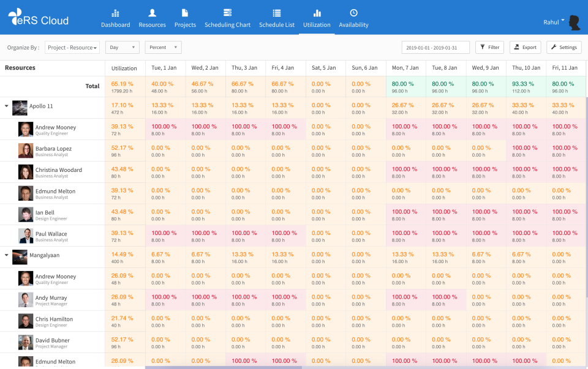Viewport: 588px width, 369px height.
Task: Open the Schedule List icon
Action: point(276,13)
